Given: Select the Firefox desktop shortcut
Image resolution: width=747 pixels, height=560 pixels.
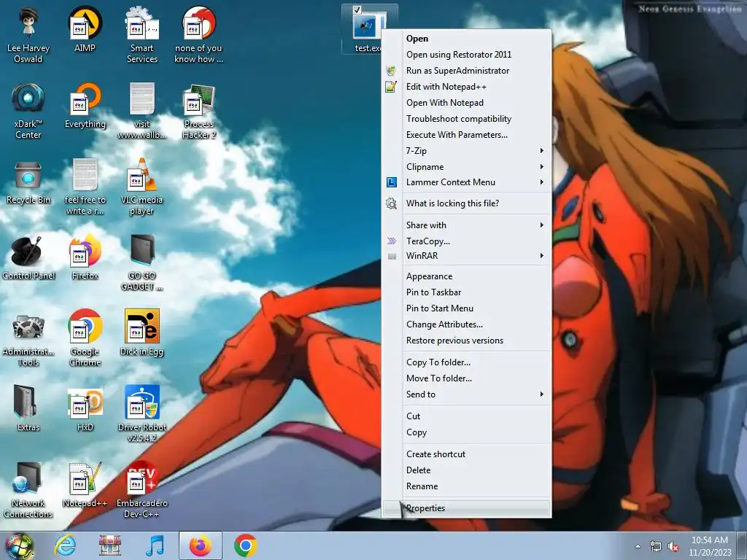Looking at the screenshot, I should tap(85, 257).
